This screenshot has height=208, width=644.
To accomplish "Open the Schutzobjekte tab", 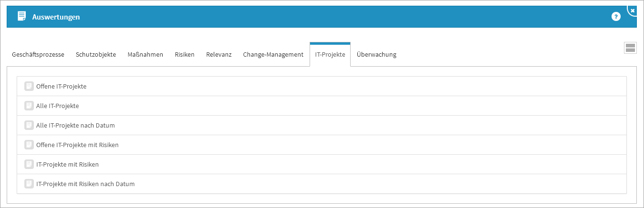I will (x=96, y=55).
